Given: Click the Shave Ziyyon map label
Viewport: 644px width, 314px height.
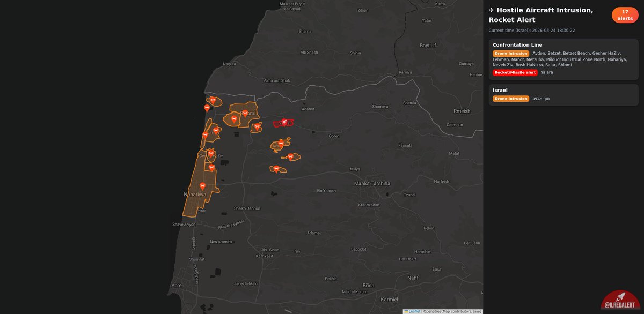Looking at the screenshot, I should pos(184,225).
